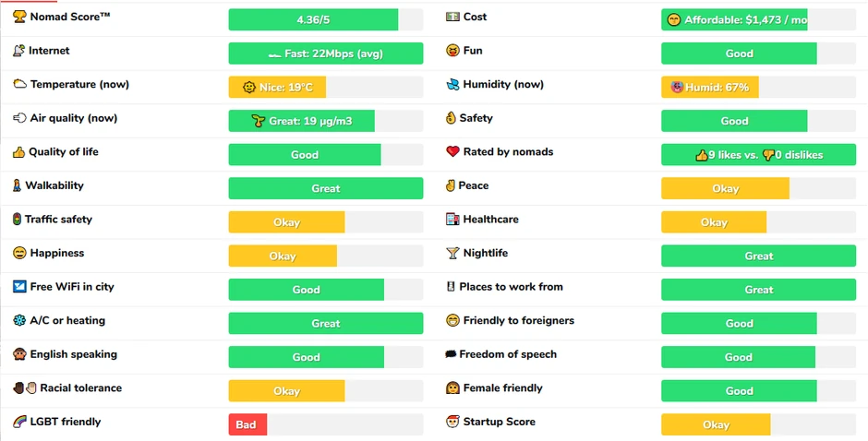Click the Places to work from label

tap(511, 287)
